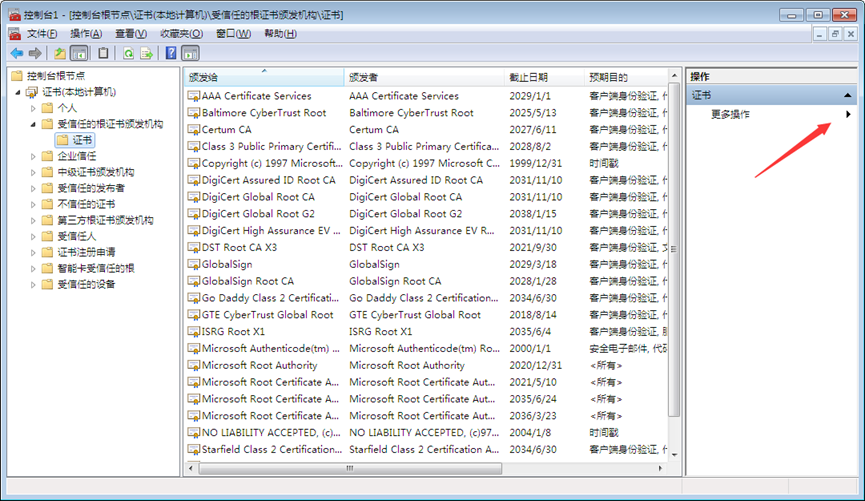Image resolution: width=865 pixels, height=501 pixels.
Task: Select the GTE CyberTrust Global Root row
Action: [426, 315]
